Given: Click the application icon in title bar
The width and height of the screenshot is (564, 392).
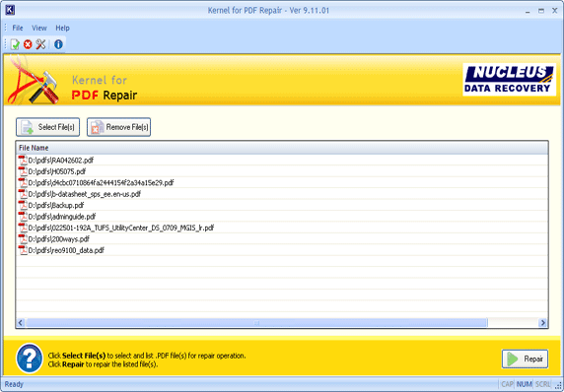Looking at the screenshot, I should (10, 10).
